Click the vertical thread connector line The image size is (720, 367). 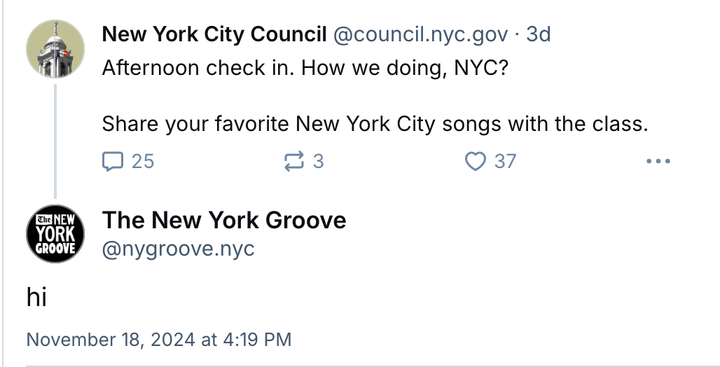(x=56, y=141)
